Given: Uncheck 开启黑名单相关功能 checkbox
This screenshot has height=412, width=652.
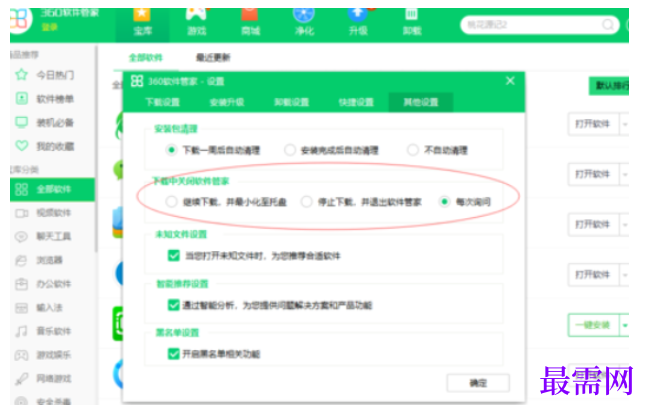Looking at the screenshot, I should (173, 354).
